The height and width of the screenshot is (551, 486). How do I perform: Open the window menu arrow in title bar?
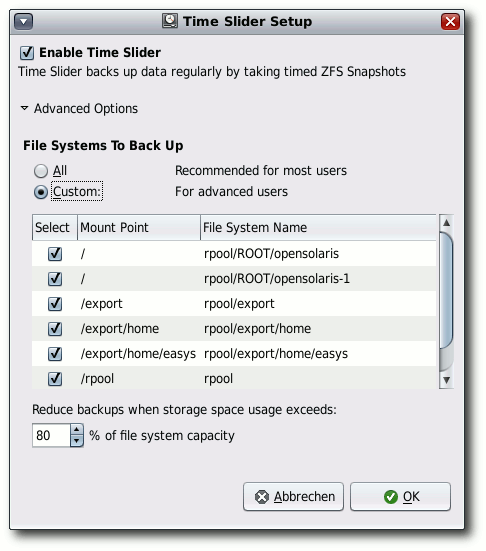click(24, 22)
